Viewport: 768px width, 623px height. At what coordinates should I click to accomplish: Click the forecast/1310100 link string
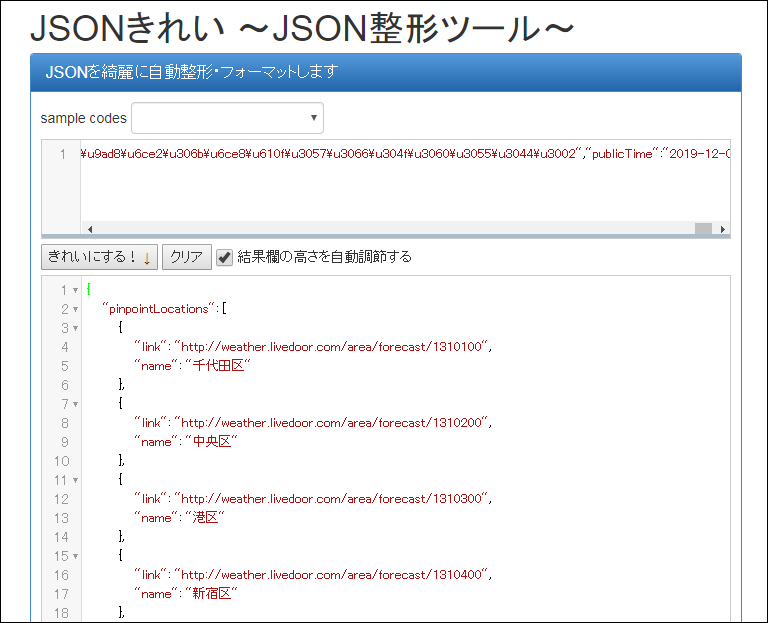tap(332, 347)
